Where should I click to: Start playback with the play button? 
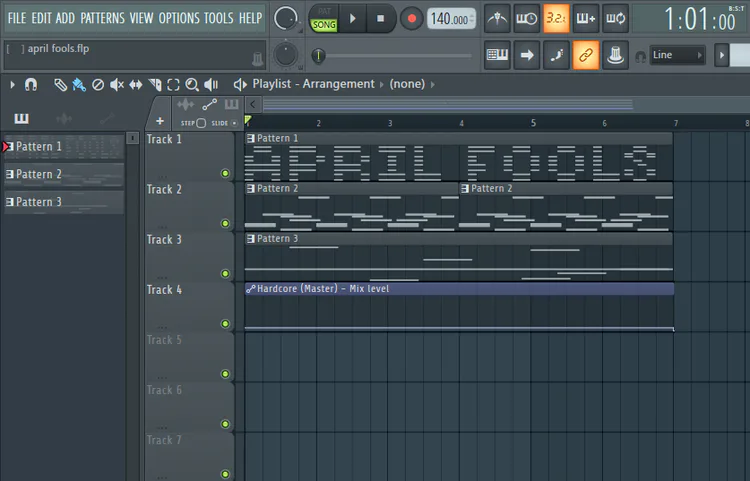coord(353,19)
